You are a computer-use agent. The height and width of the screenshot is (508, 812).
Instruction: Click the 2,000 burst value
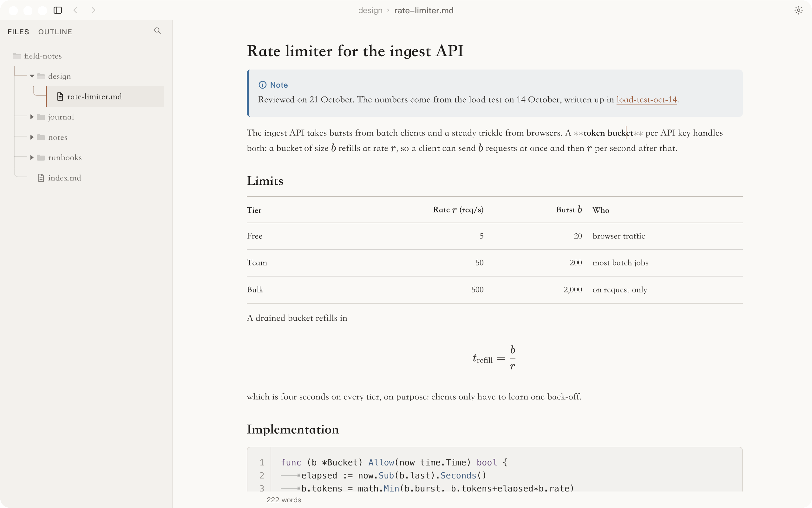[x=573, y=290]
